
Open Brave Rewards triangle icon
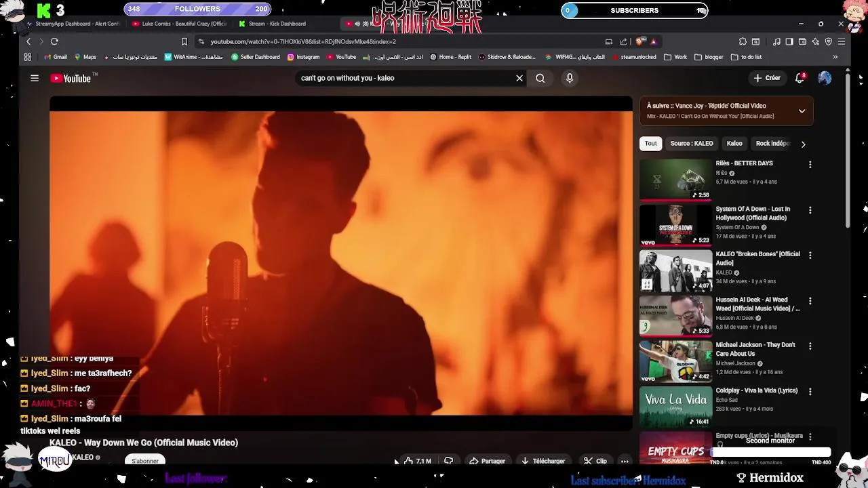pos(653,41)
